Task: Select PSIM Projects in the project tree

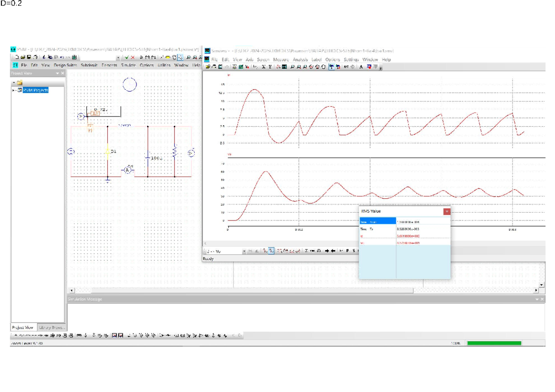Action: 35,90
